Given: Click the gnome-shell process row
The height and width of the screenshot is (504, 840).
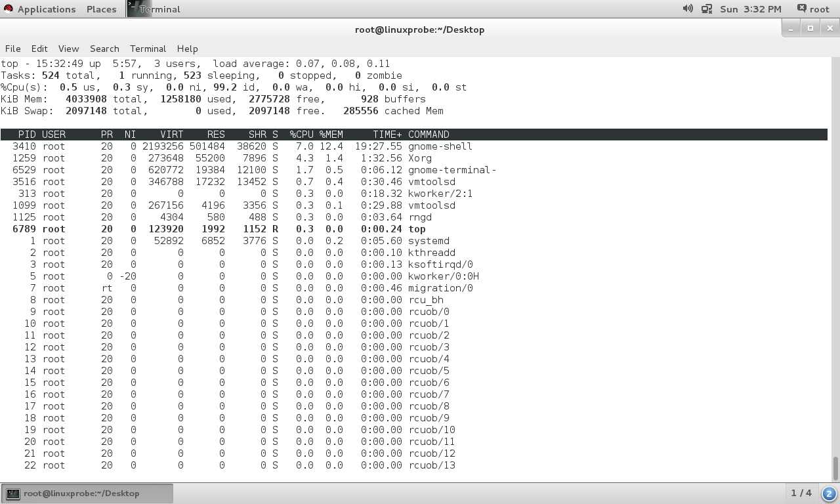Looking at the screenshot, I should click(413, 146).
